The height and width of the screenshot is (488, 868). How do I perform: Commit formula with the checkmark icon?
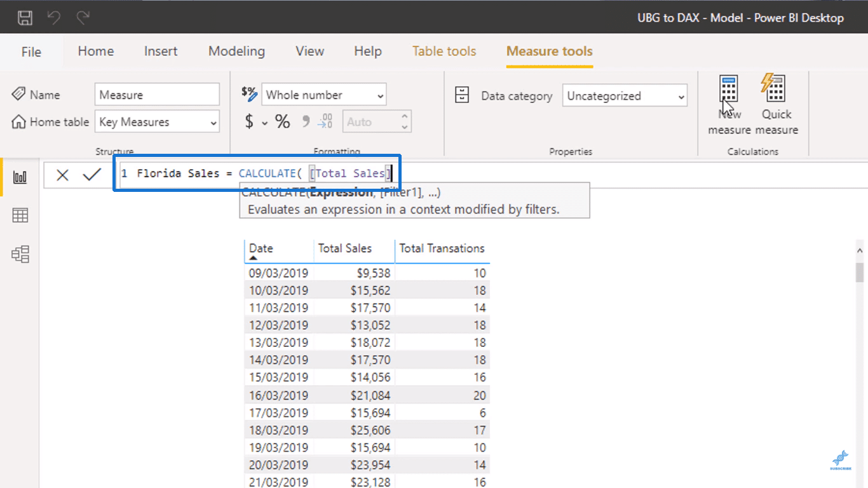(x=92, y=174)
